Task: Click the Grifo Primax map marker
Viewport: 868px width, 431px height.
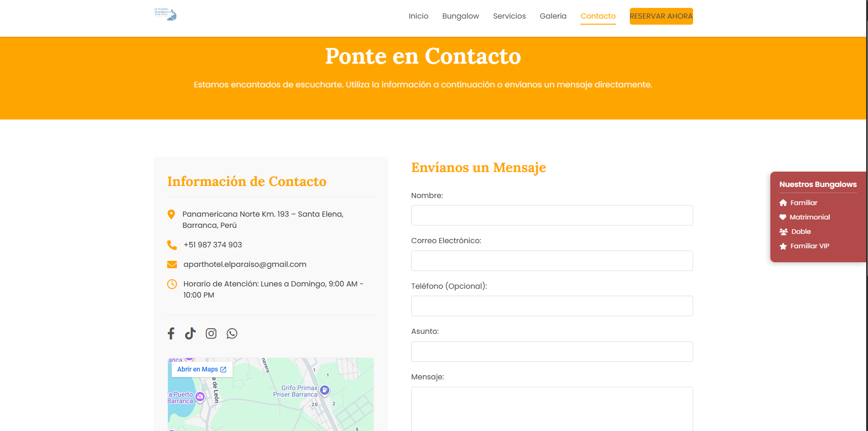Action: [x=325, y=390]
